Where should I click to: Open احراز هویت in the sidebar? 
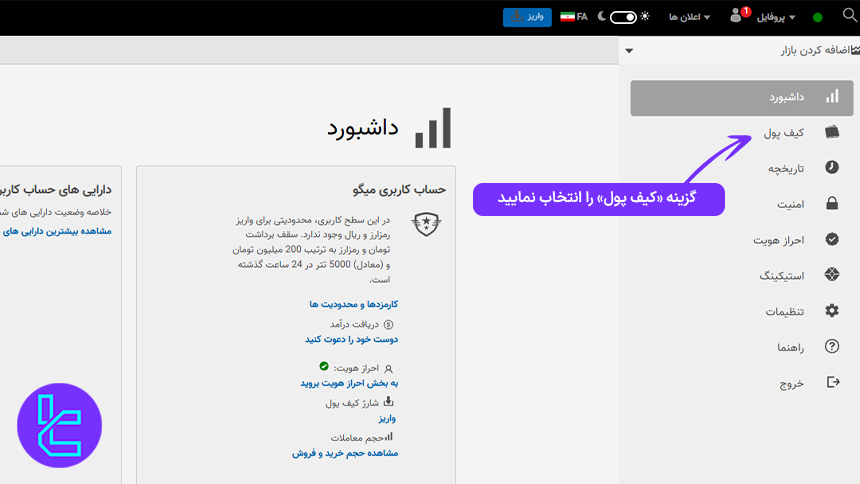point(778,240)
